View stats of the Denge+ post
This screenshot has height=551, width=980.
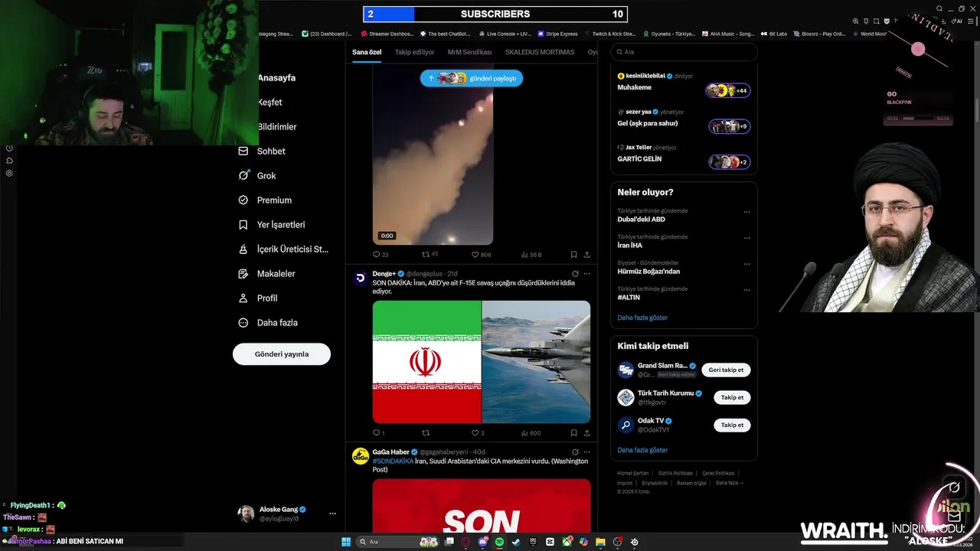click(x=531, y=433)
